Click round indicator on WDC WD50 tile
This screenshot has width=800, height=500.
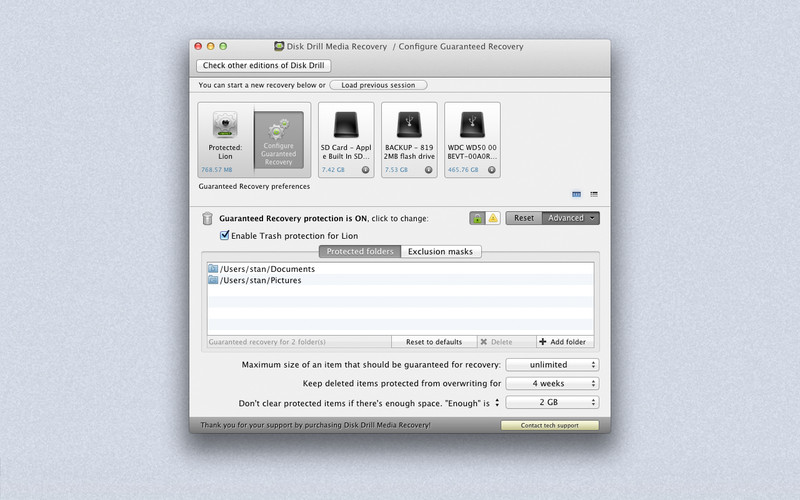pos(491,170)
